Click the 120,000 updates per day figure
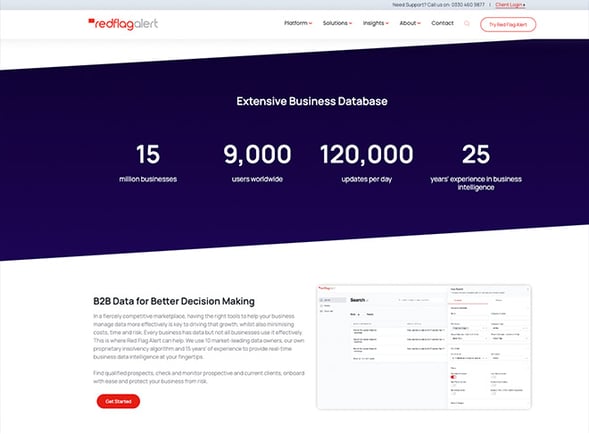 [x=367, y=154]
